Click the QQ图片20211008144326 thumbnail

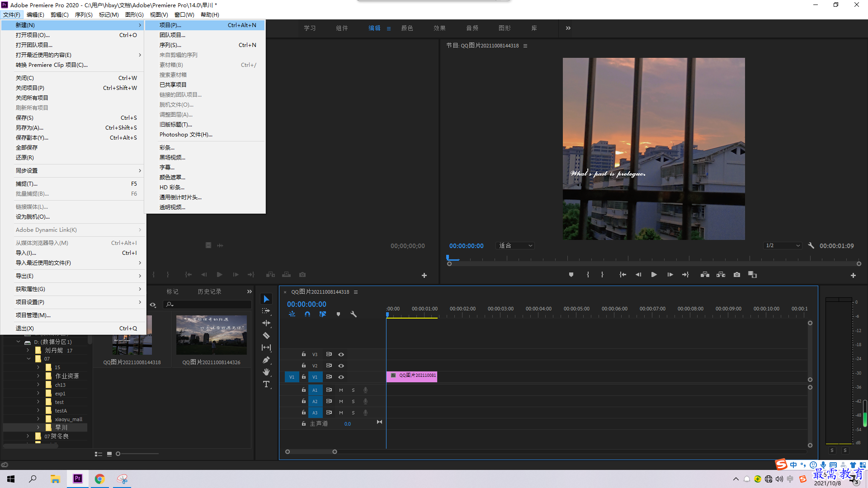click(211, 335)
